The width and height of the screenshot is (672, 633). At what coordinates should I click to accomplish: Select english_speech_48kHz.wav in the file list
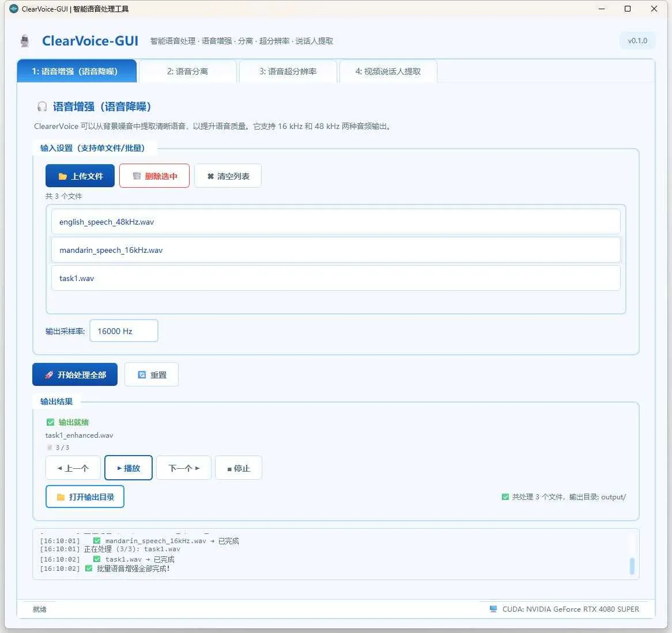(335, 222)
